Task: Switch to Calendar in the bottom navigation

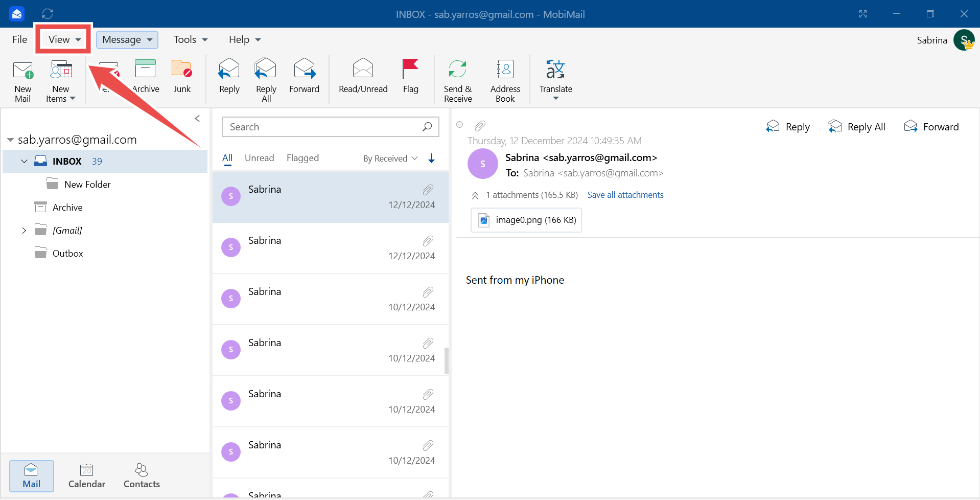Action: coord(87,476)
